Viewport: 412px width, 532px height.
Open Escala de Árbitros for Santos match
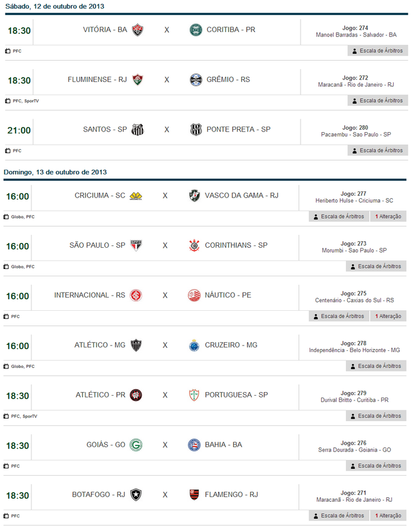377,150
